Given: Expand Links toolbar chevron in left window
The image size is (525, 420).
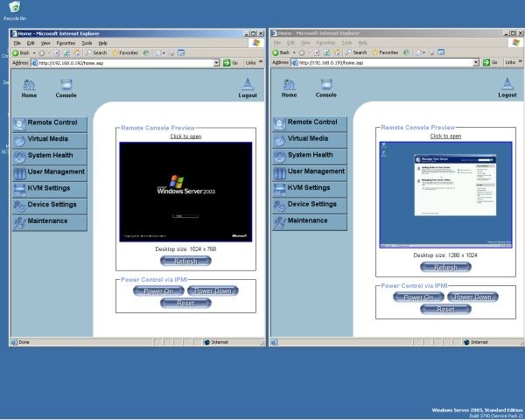Looking at the screenshot, I should pos(261,62).
